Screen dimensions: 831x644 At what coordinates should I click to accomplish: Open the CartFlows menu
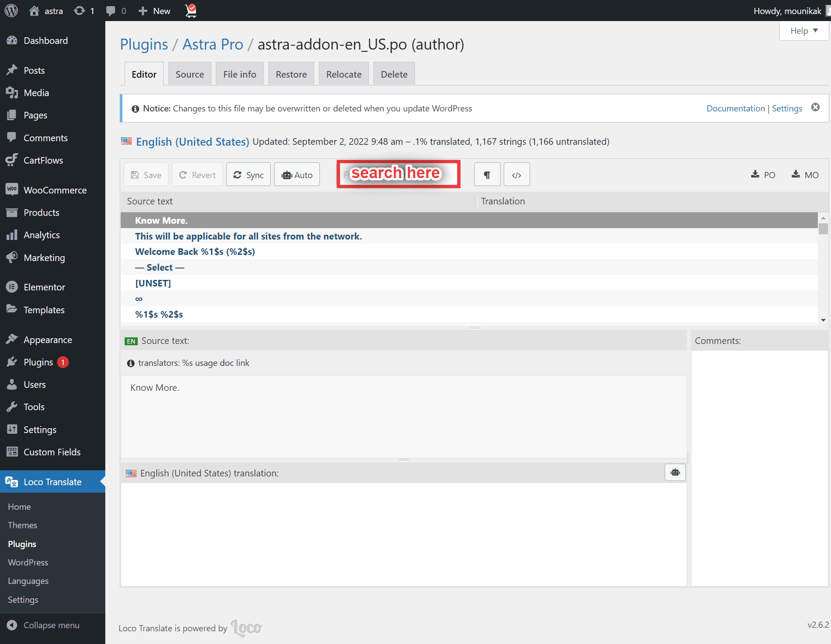pos(53,160)
